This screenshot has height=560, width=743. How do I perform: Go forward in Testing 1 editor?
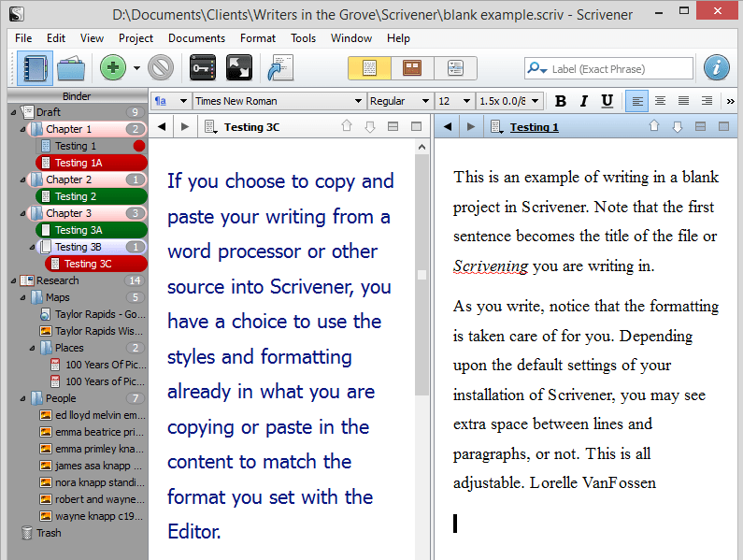pyautogui.click(x=470, y=126)
